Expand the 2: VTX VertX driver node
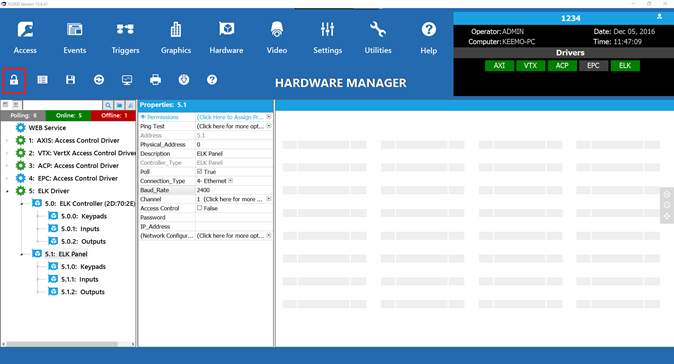The image size is (674, 364). click(x=7, y=153)
